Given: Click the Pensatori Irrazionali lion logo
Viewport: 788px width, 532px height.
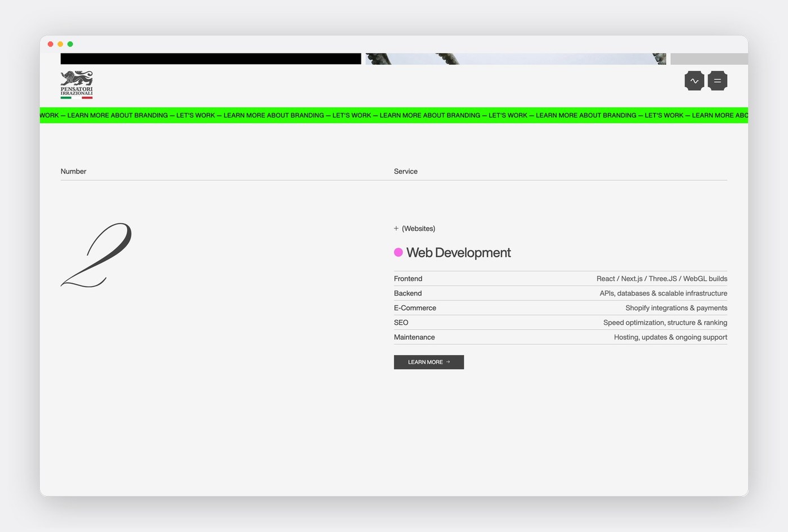Looking at the screenshot, I should pyautogui.click(x=77, y=85).
